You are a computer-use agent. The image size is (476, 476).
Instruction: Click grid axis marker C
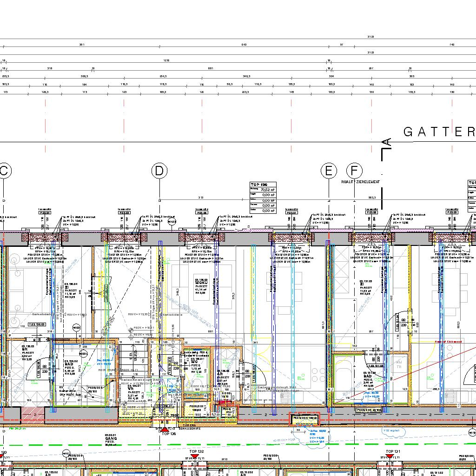click(x=4, y=171)
